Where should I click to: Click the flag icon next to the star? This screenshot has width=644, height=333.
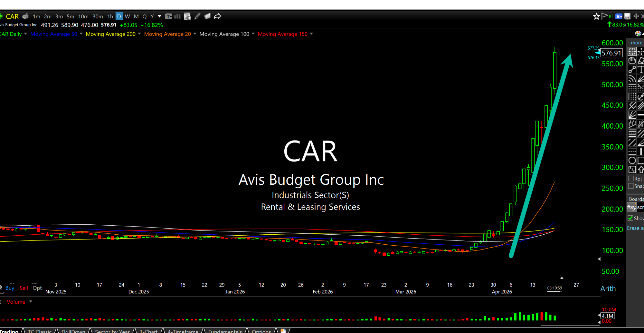[604, 16]
